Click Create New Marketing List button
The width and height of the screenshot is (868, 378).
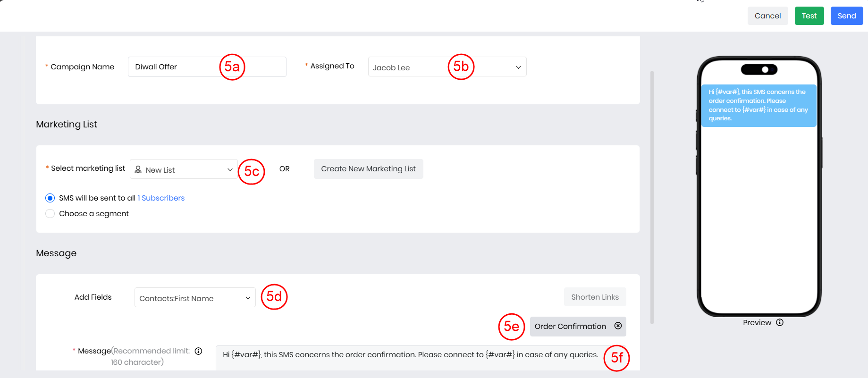coord(368,169)
